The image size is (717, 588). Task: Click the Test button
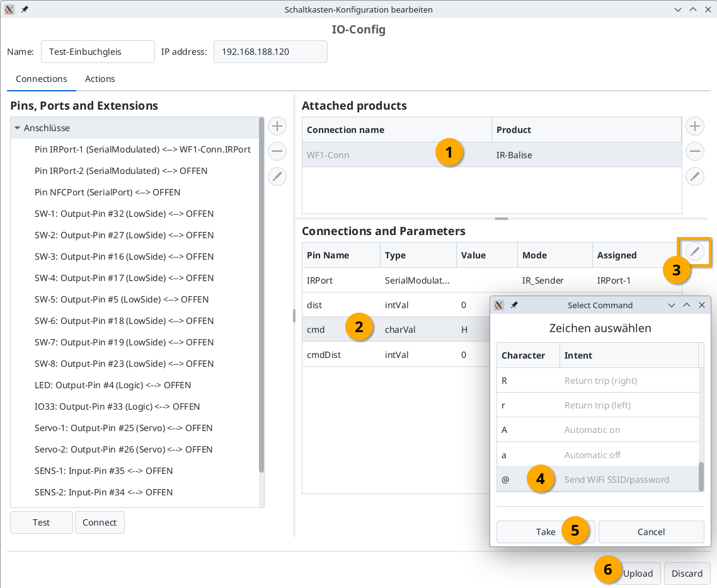tap(41, 522)
